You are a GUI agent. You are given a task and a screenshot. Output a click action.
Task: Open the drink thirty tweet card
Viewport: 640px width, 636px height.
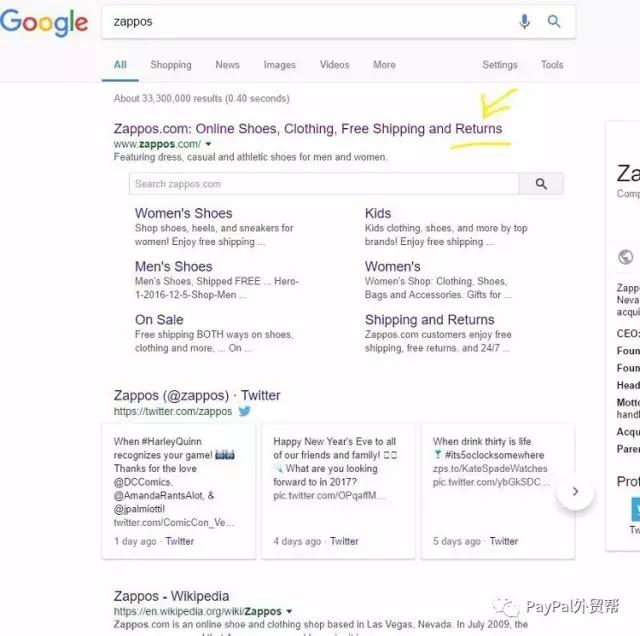point(498,491)
